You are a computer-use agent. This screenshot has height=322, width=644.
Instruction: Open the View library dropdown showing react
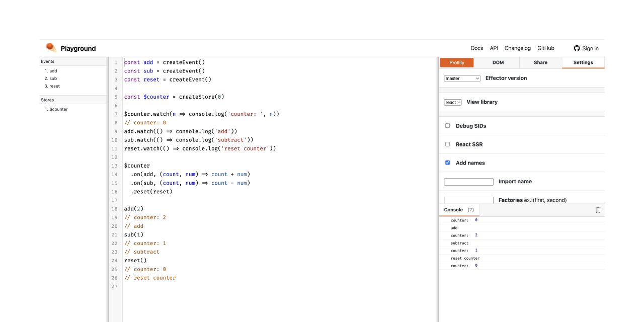click(452, 102)
